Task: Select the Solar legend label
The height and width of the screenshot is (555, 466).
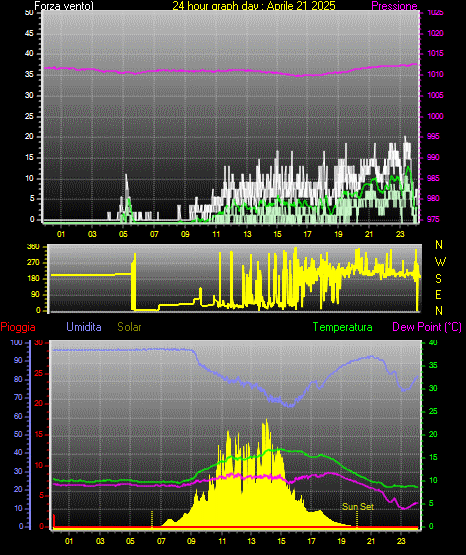Action: click(129, 327)
